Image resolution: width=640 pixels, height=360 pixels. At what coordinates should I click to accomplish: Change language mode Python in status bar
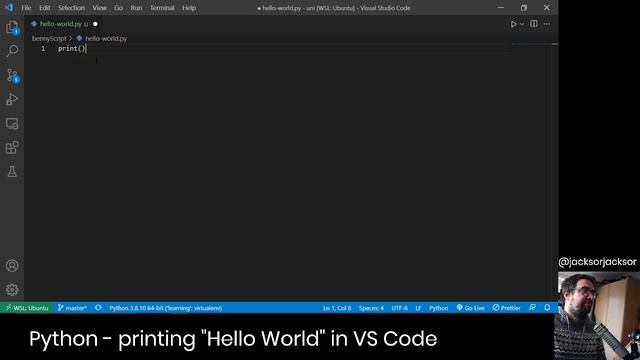pyautogui.click(x=438, y=308)
